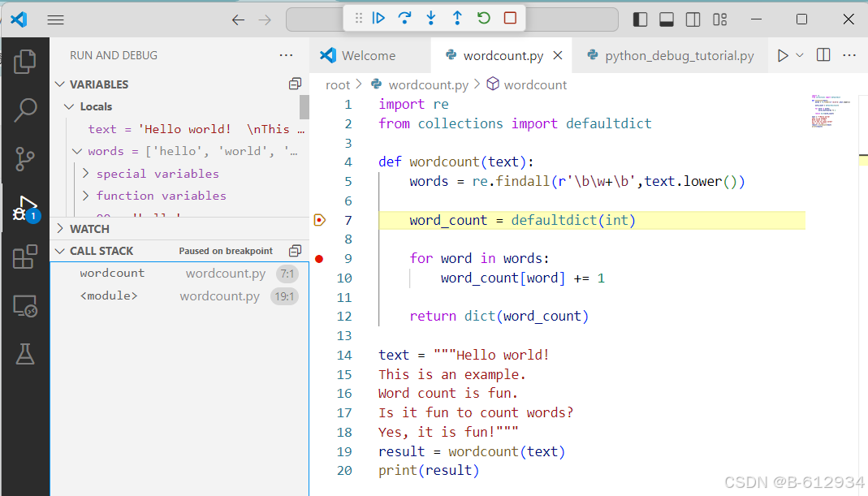This screenshot has height=496, width=868.
Task: Open editor More Actions menu
Action: (849, 55)
